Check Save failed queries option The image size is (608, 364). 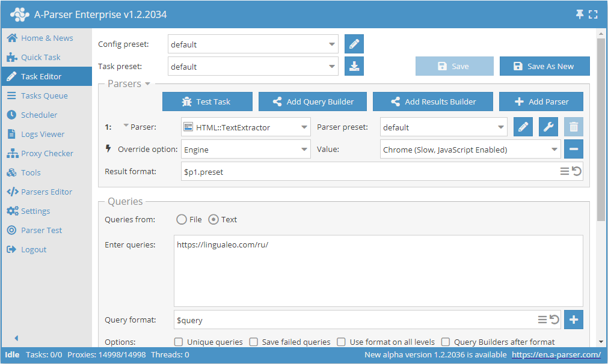click(254, 342)
